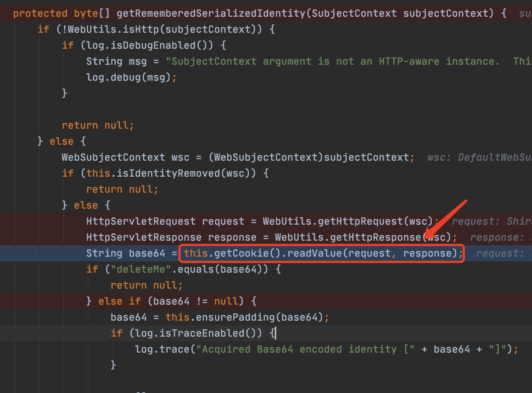Image resolution: width=532 pixels, height=393 pixels.
Task: Click the getHttpResponse method call
Action: click(375, 237)
